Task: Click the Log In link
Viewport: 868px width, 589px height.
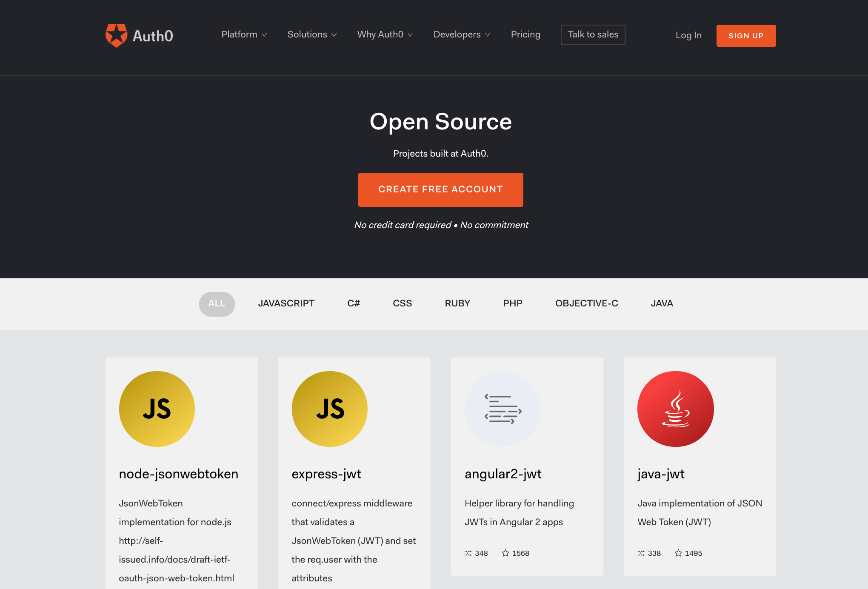Action: [x=688, y=35]
